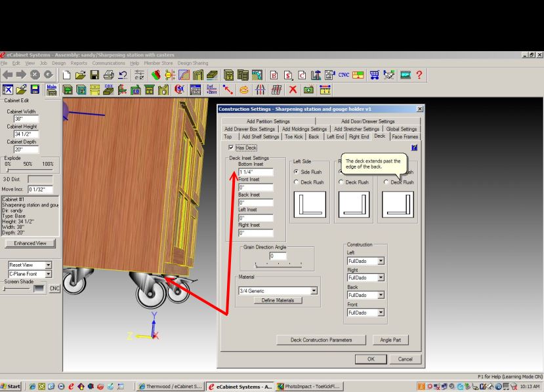The width and height of the screenshot is (544, 392).
Task: Open Add Shelf Settings tab
Action: pos(261,136)
